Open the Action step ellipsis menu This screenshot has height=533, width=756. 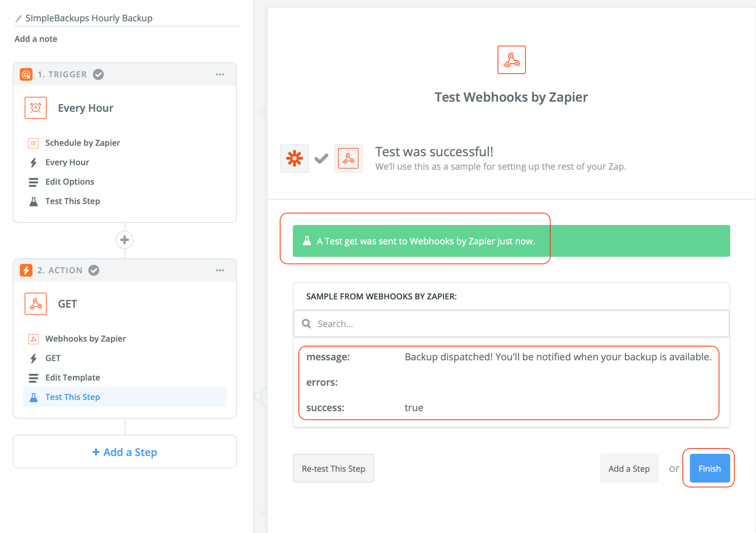pyautogui.click(x=220, y=270)
